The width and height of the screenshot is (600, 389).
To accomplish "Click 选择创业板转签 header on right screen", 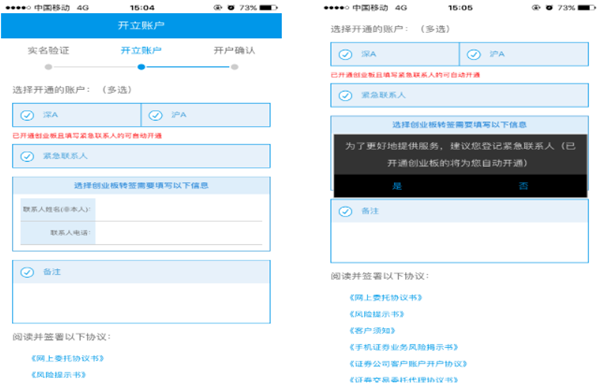I will tap(459, 125).
